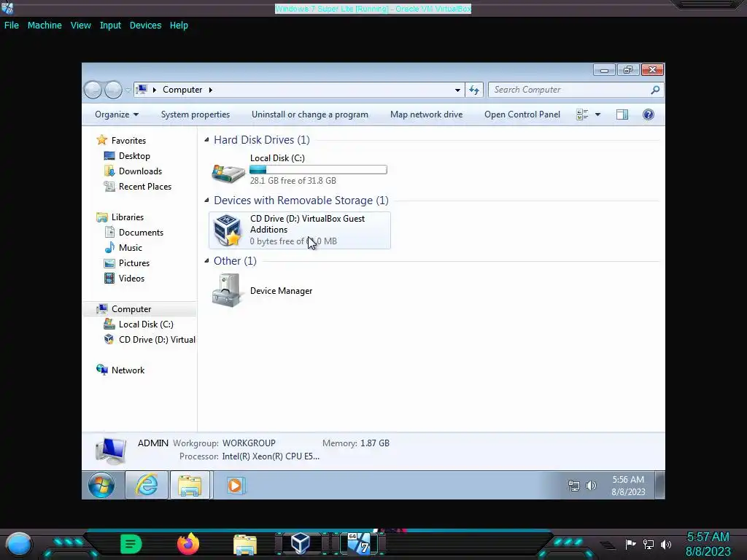Click the Explorer Forward navigation button

click(x=113, y=90)
